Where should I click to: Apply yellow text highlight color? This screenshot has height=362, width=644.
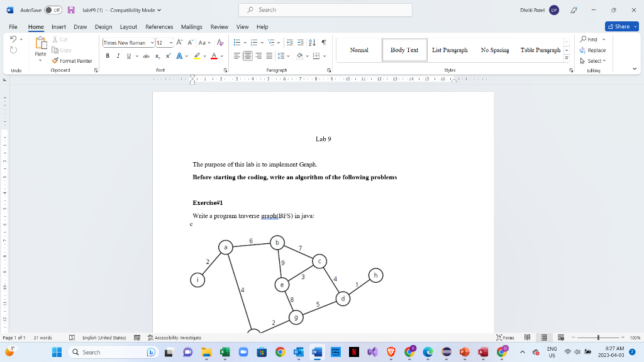[x=196, y=55]
